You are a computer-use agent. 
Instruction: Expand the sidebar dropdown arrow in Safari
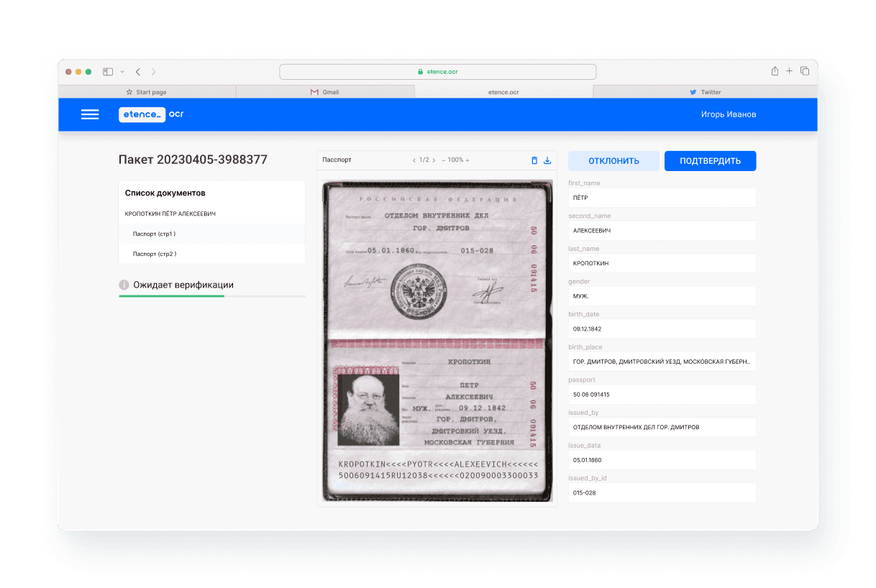[x=122, y=72]
